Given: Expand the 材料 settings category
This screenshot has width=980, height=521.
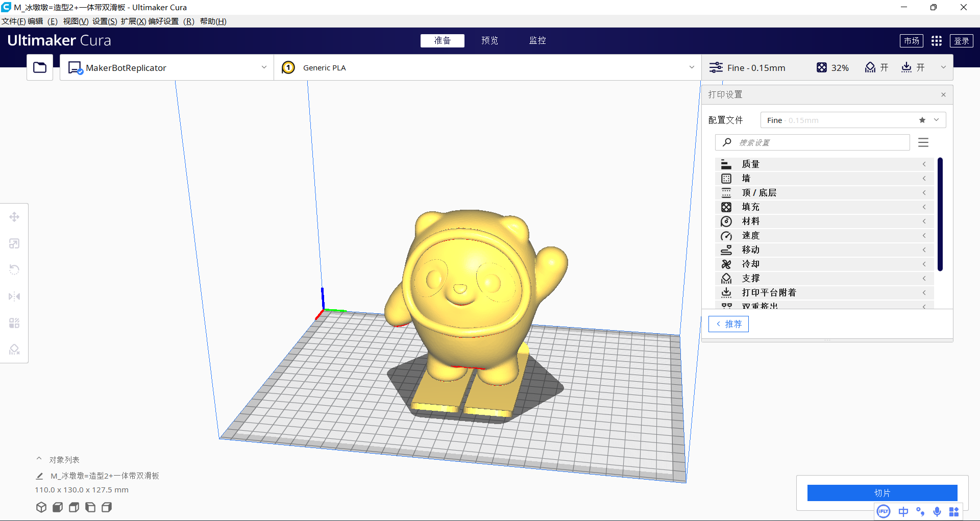Looking at the screenshot, I should pos(825,221).
